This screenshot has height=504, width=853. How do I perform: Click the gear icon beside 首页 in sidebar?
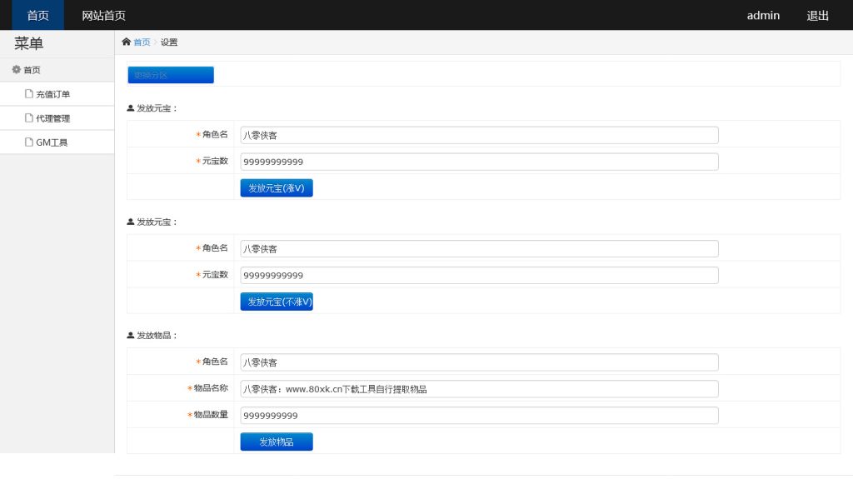tap(16, 70)
